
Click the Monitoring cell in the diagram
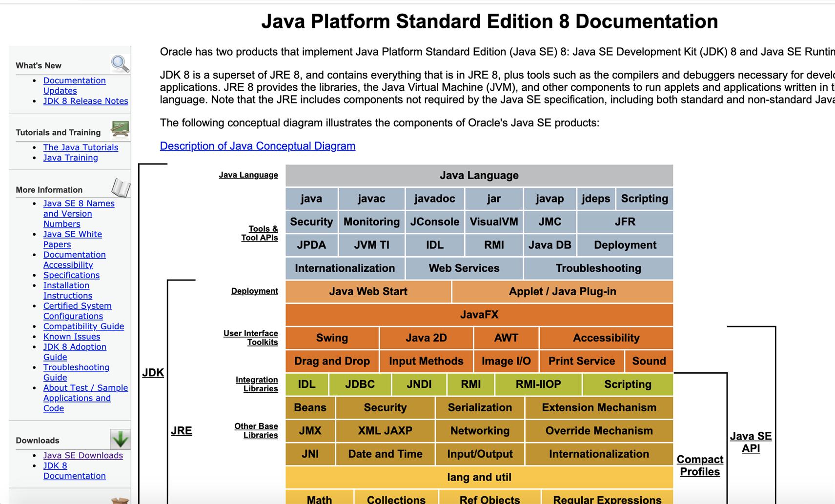point(371,222)
